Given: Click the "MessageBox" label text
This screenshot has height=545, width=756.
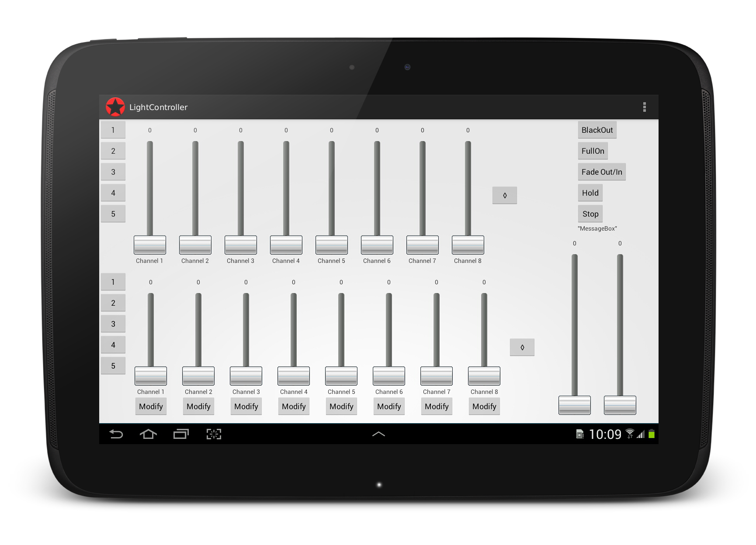Looking at the screenshot, I should coord(597,228).
